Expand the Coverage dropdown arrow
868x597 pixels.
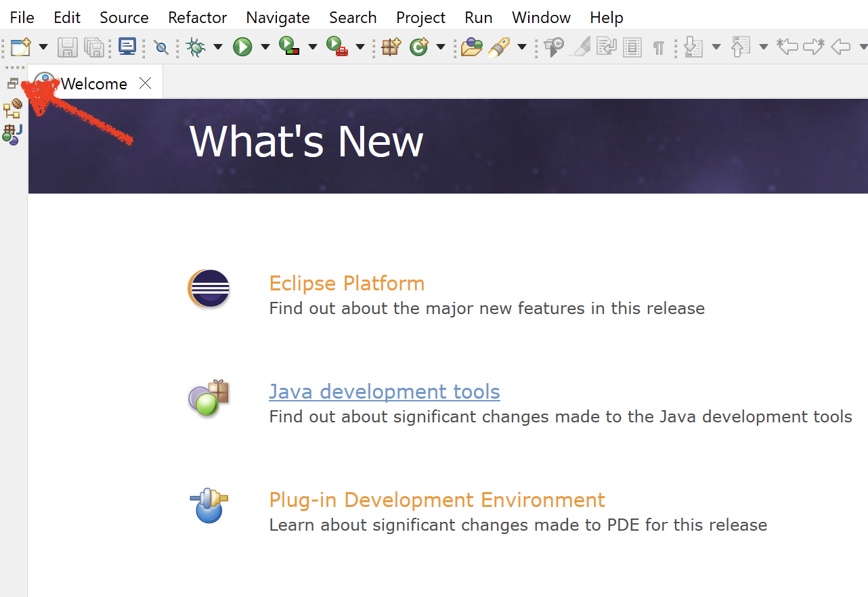(x=313, y=47)
